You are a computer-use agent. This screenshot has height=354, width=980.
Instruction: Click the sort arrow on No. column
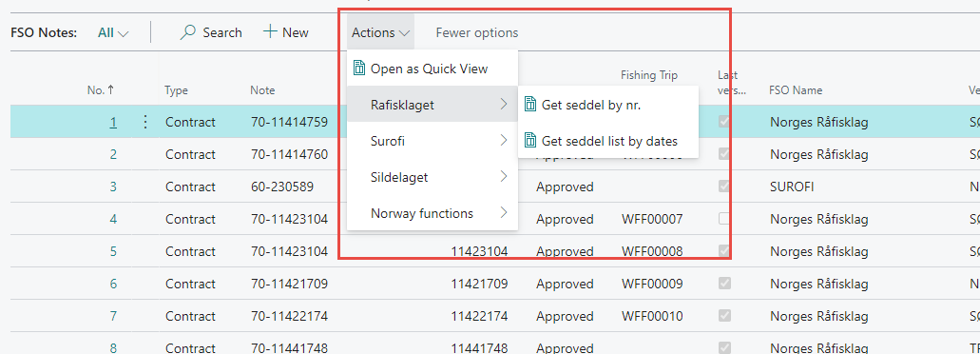click(110, 90)
